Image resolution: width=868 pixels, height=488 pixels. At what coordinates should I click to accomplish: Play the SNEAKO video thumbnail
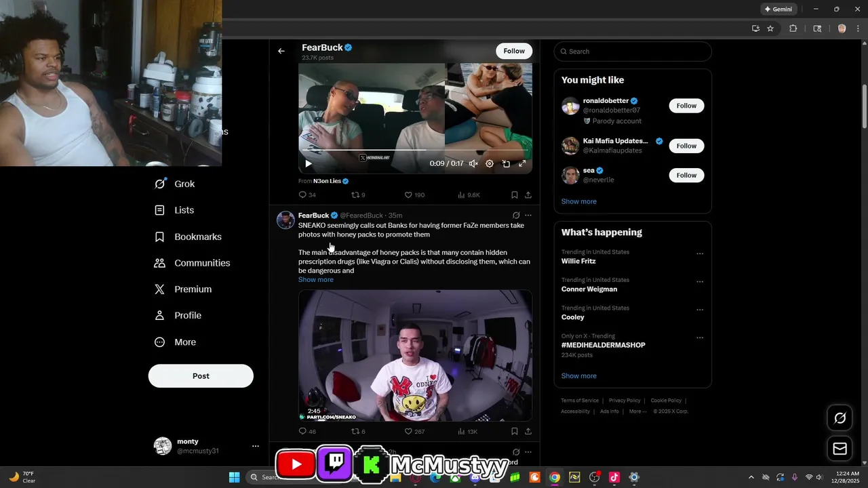click(x=415, y=355)
